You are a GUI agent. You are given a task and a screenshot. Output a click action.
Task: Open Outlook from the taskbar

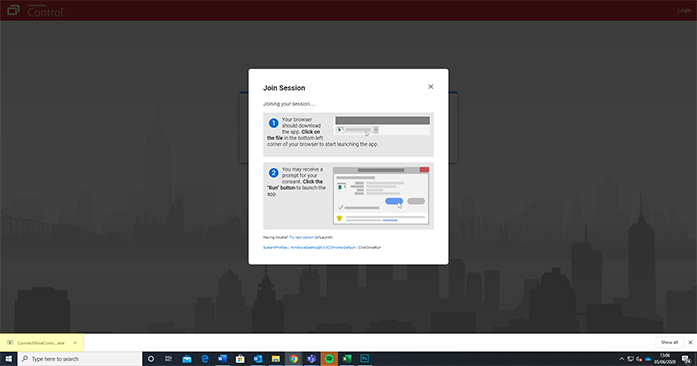coord(258,359)
